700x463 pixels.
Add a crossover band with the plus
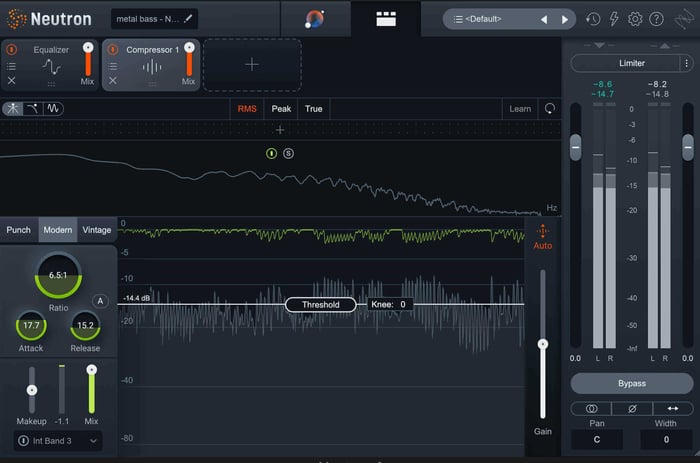(280, 130)
